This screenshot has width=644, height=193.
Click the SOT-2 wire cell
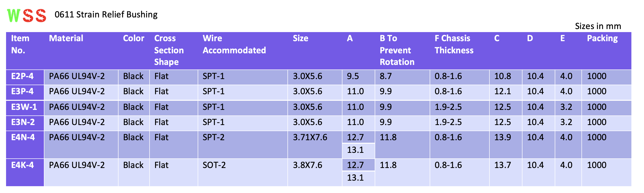tap(214, 165)
